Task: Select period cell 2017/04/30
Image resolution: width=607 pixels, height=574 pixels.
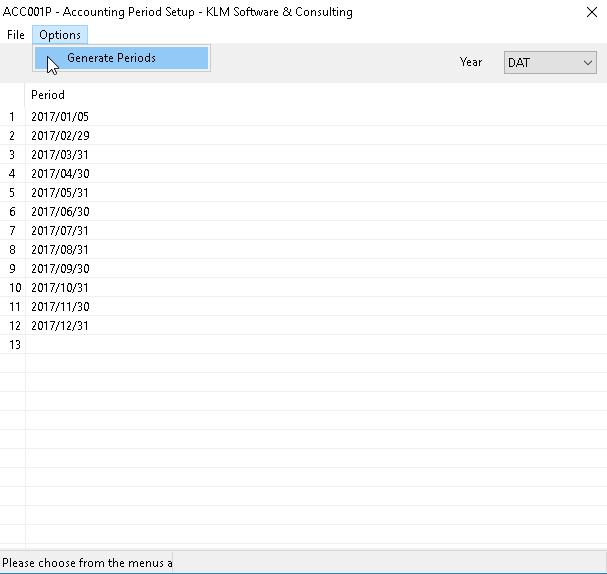Action: pos(316,173)
